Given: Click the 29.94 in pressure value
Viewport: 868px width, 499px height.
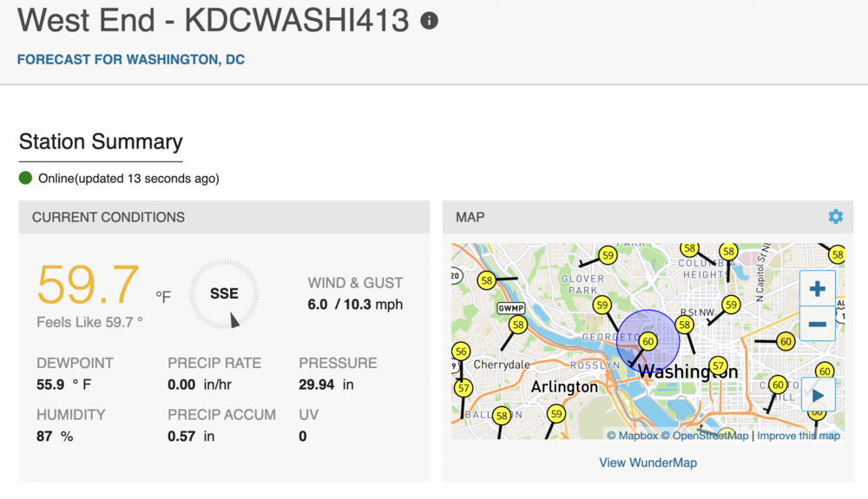Looking at the screenshot, I should (x=326, y=384).
